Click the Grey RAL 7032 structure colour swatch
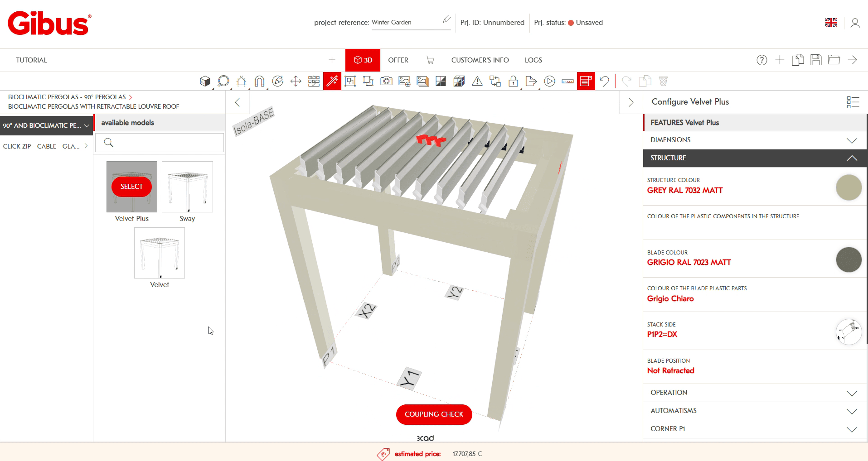This screenshot has height=461, width=868. click(x=849, y=187)
